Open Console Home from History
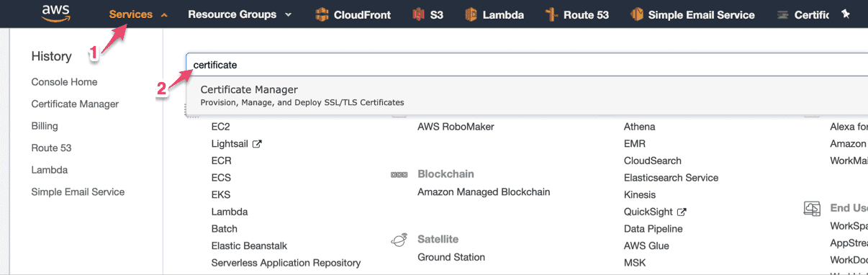868x275 pixels. [x=64, y=82]
